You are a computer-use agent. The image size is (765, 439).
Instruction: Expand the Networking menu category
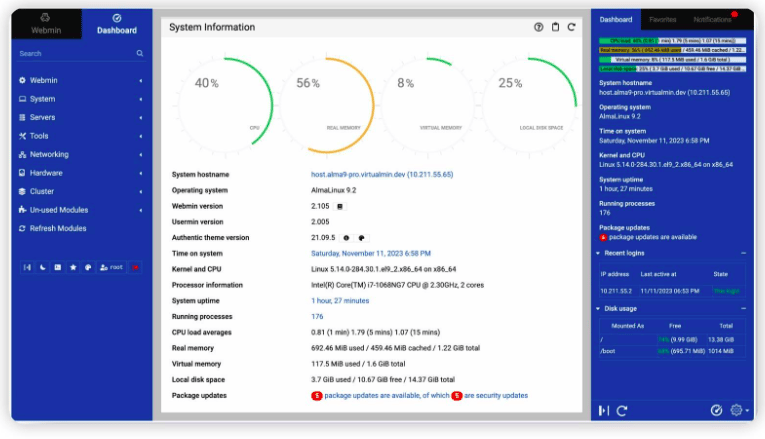pyautogui.click(x=81, y=154)
